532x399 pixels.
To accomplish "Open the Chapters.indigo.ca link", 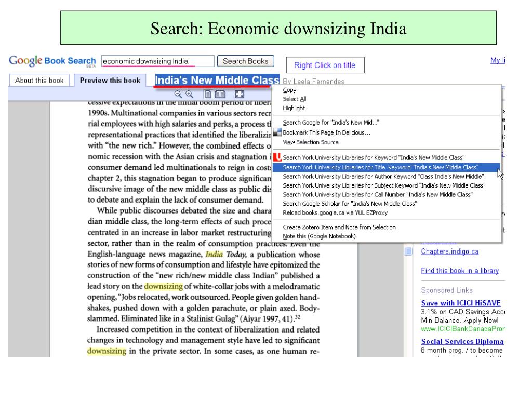I will [450, 251].
